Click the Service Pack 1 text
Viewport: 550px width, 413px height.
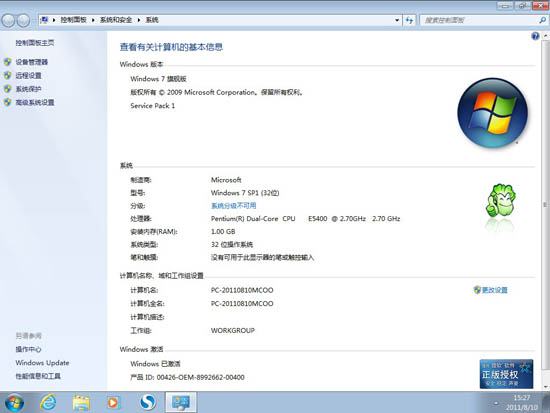pos(153,106)
